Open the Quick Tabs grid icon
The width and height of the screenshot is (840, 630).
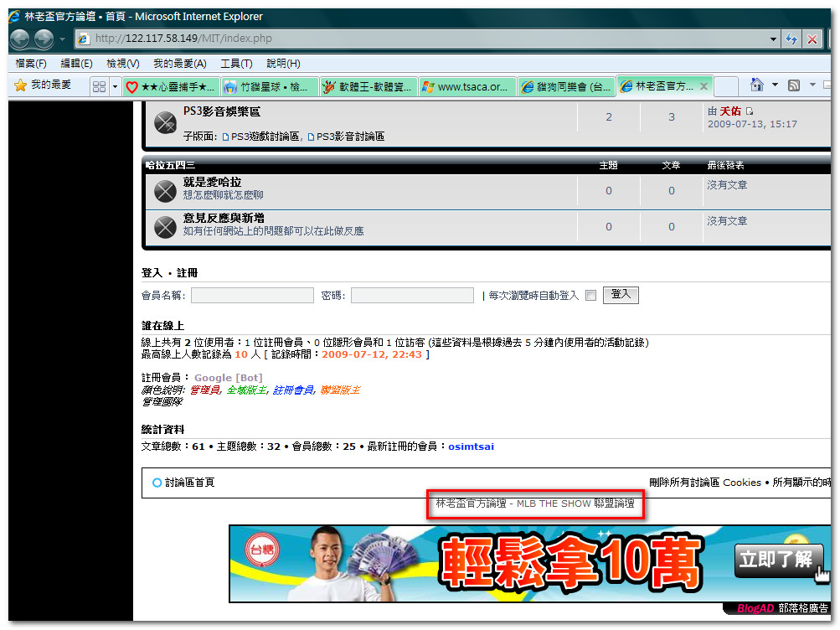click(99, 86)
